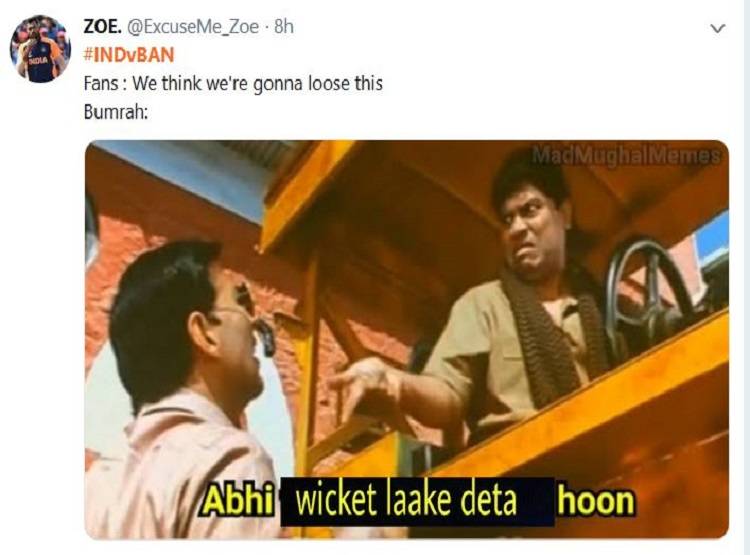
Task: Open ZOE's profile avatar picture
Action: (40, 49)
